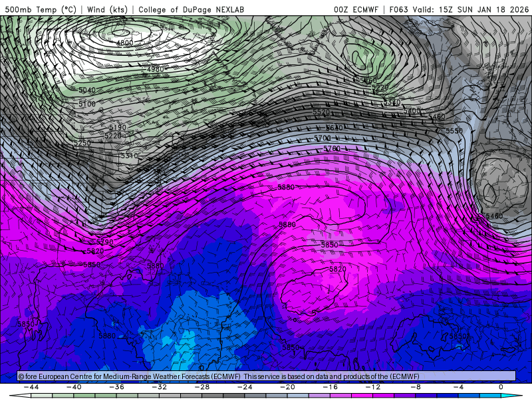Click the "00Z ECMWF" model run label
Image resolution: width=532 pixels, height=399 pixels.
pos(356,9)
